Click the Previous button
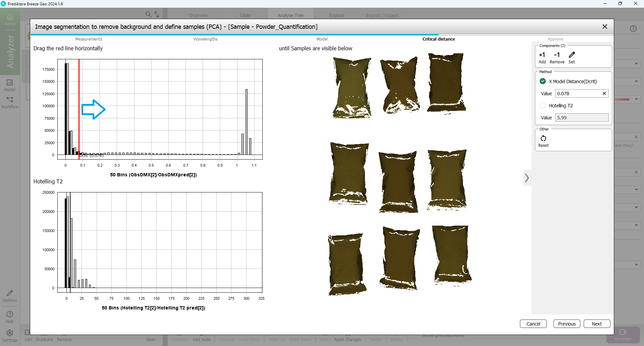The width and height of the screenshot is (644, 346). click(567, 324)
